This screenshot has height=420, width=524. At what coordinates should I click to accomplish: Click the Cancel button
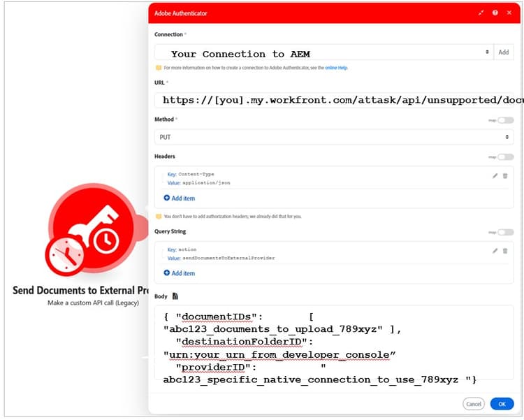pyautogui.click(x=474, y=404)
